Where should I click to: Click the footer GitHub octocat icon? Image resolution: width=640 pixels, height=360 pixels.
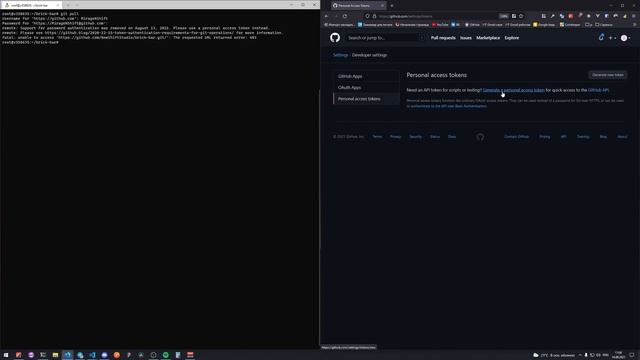(x=480, y=137)
